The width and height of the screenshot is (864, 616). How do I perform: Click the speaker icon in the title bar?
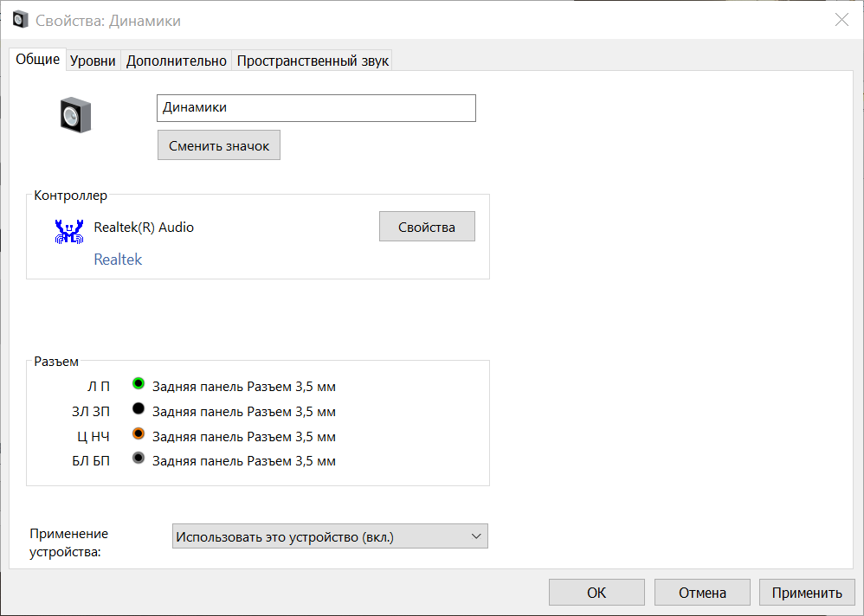point(20,20)
